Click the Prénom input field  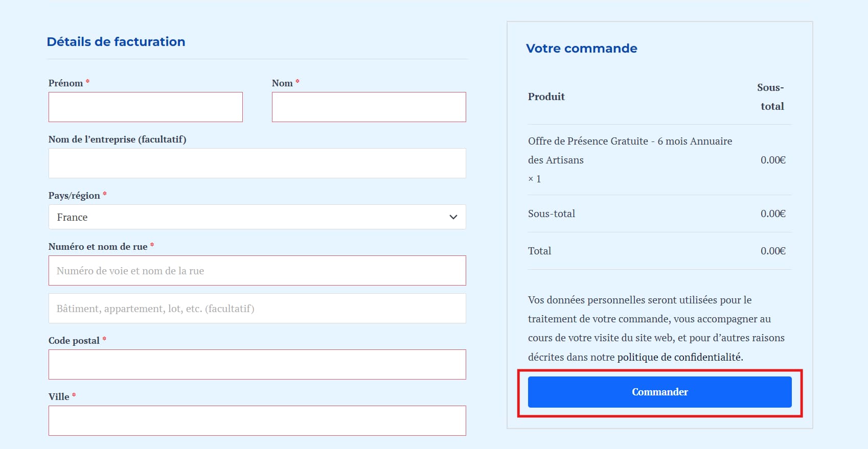(145, 107)
